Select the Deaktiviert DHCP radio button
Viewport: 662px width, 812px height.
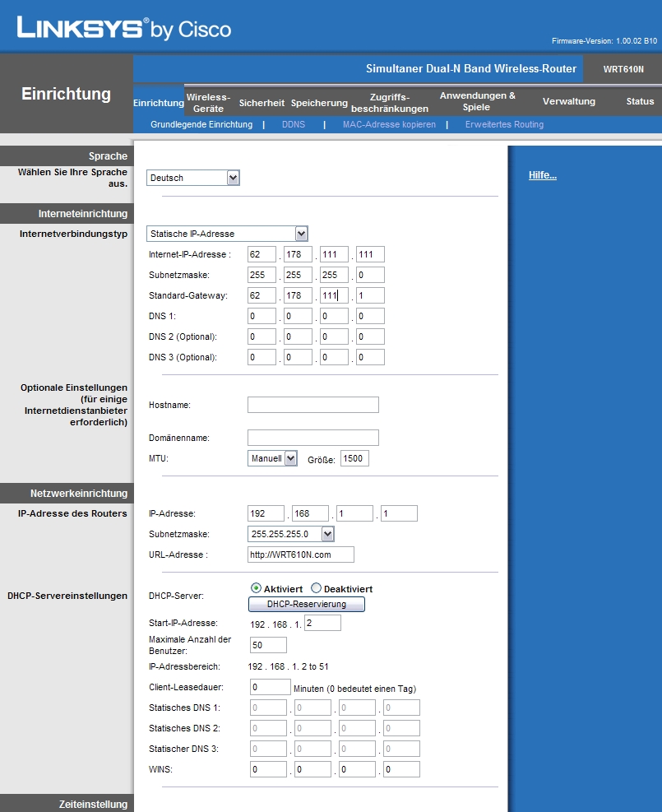316,589
